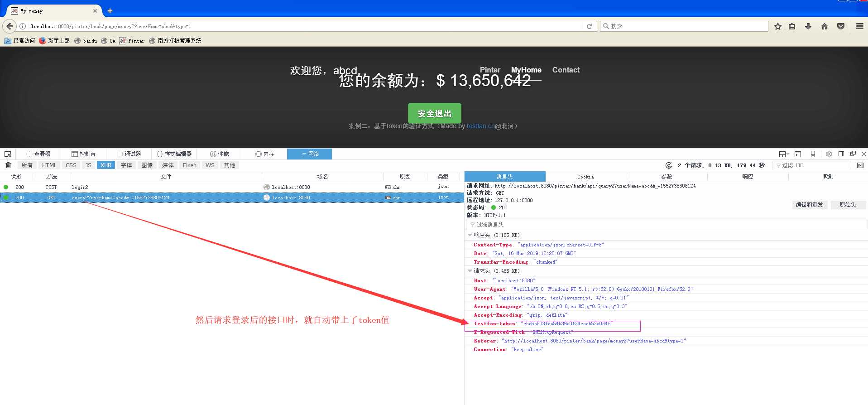Dock devtools to side of window
This screenshot has width=868, height=405.
click(x=841, y=154)
